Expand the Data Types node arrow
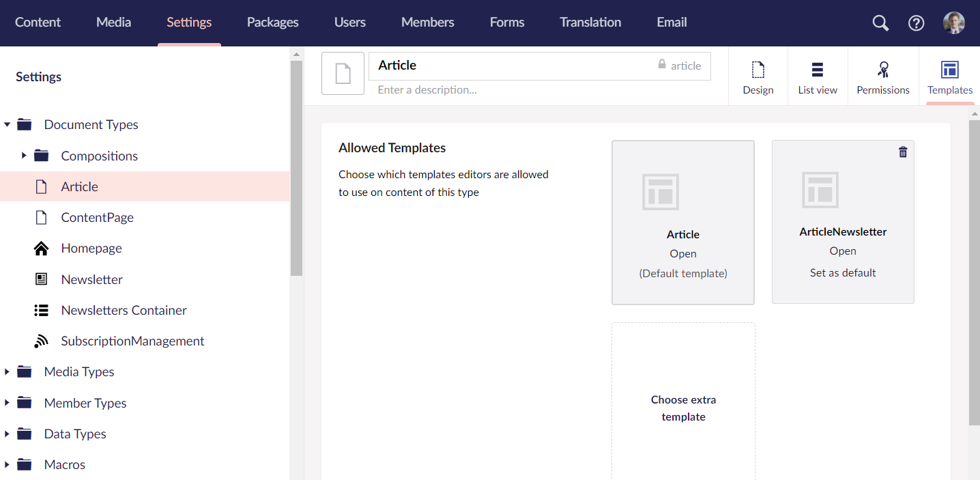 [7, 434]
